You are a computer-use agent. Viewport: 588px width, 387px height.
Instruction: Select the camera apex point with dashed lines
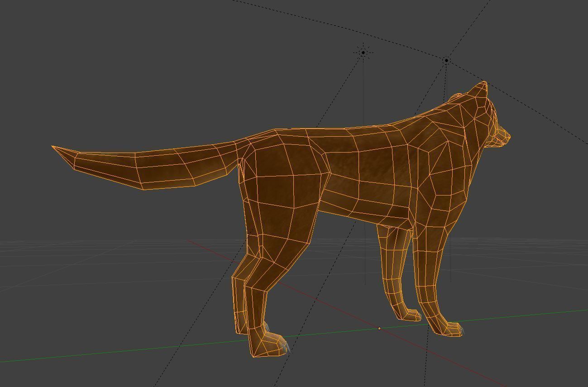click(x=447, y=60)
